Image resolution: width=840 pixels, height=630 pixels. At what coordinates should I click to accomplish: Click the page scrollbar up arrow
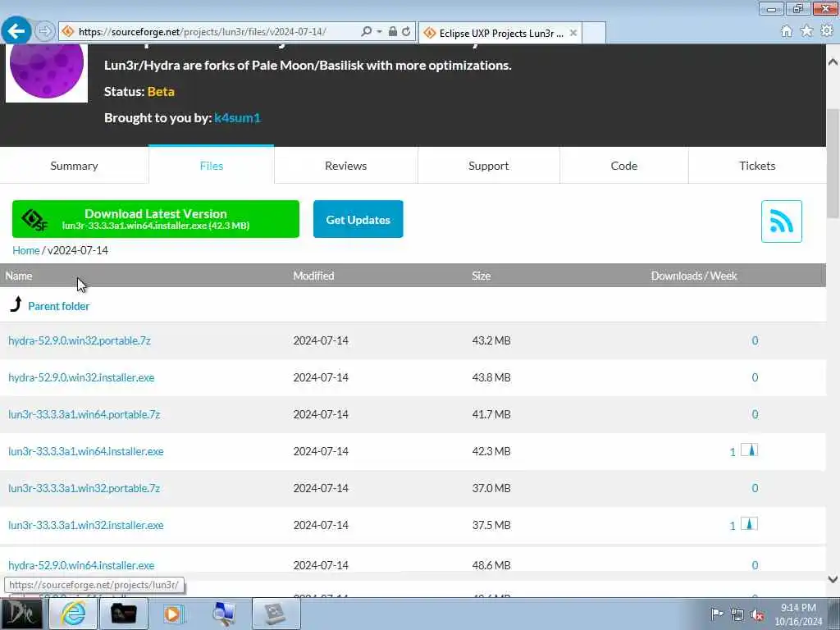click(833, 62)
